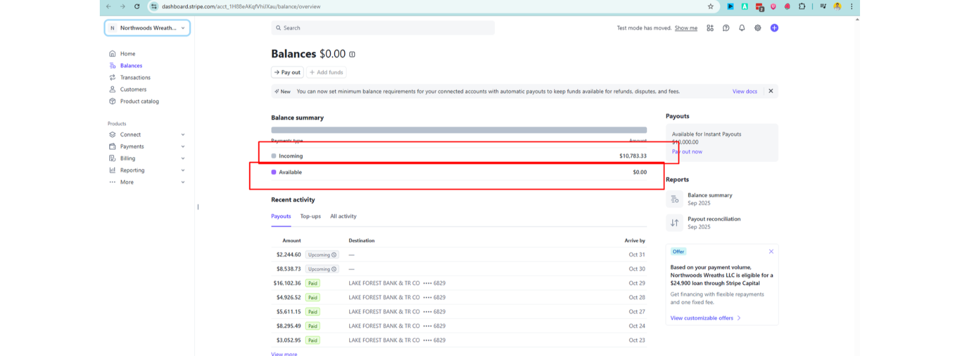This screenshot has height=356, width=980.
Task: Click the help question mark icon
Action: (x=726, y=28)
